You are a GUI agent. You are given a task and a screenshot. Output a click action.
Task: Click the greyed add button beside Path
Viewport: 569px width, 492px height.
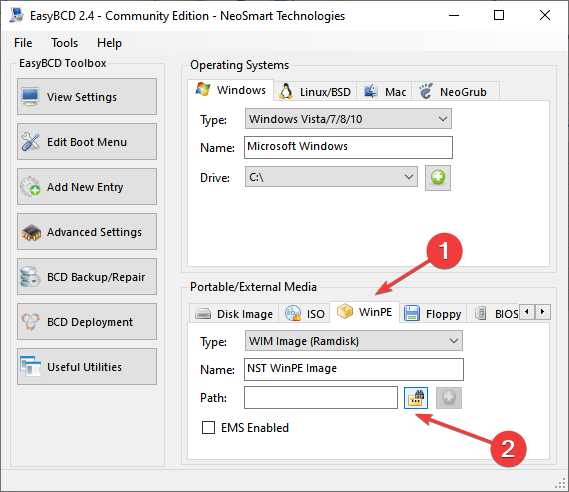click(x=449, y=398)
